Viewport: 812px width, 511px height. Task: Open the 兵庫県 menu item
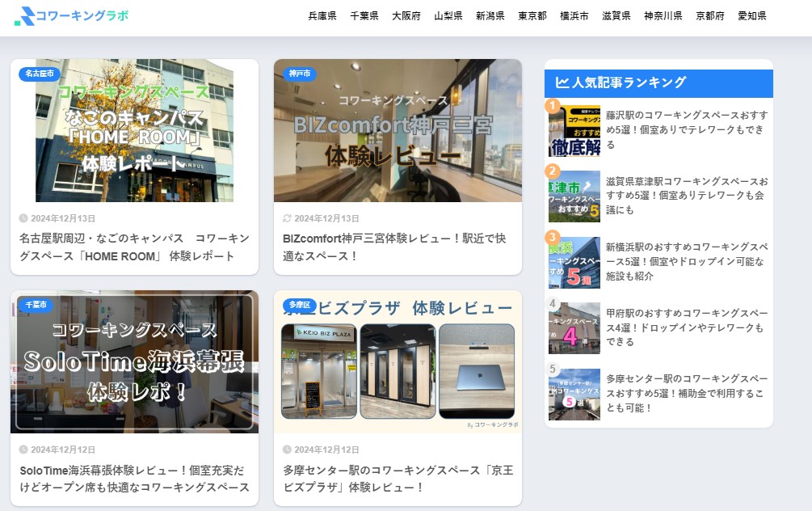pyautogui.click(x=322, y=16)
